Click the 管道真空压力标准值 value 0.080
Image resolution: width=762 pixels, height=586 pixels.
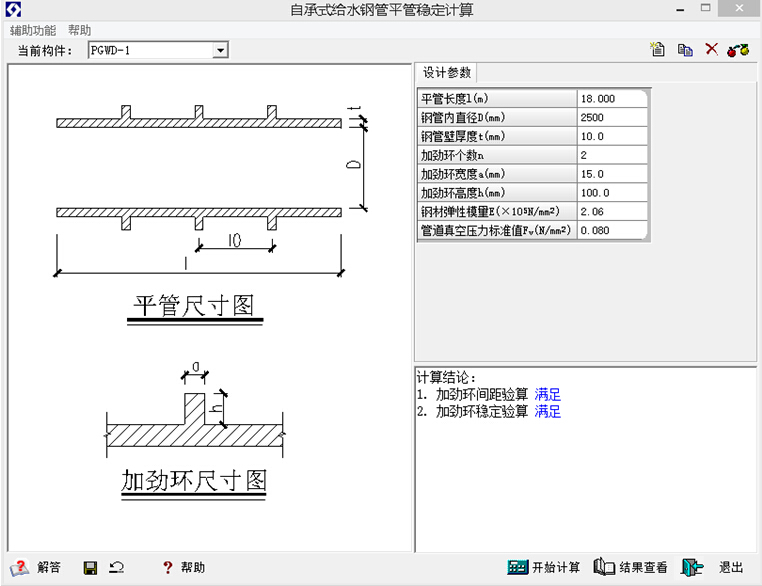(612, 230)
